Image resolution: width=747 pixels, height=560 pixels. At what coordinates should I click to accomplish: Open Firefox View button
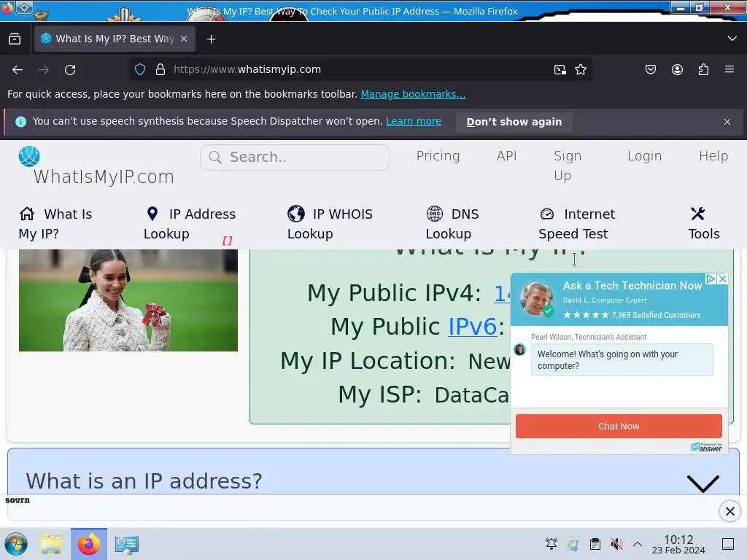pyautogui.click(x=15, y=39)
